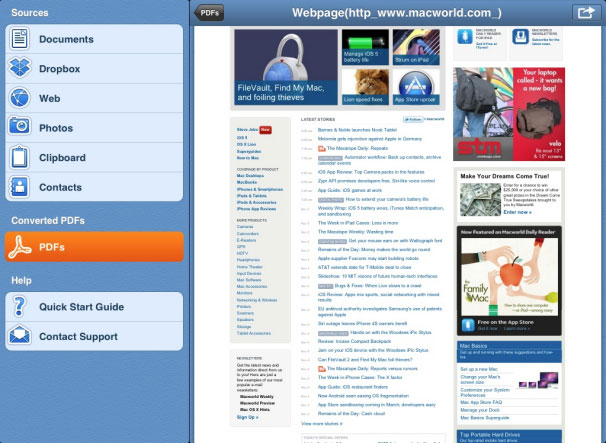
Task: Click Make Your Dreams Come True! heading
Action: (505, 176)
